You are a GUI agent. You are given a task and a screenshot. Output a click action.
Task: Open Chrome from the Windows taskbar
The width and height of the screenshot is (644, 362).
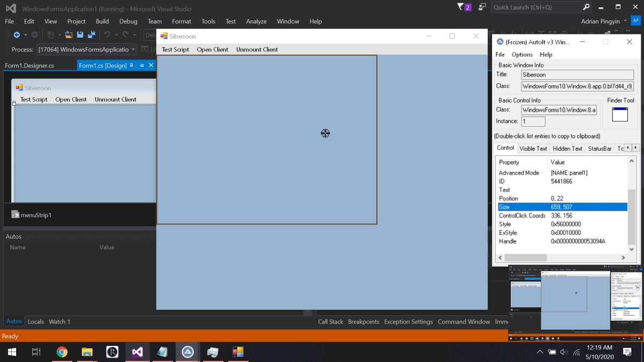coord(62,352)
